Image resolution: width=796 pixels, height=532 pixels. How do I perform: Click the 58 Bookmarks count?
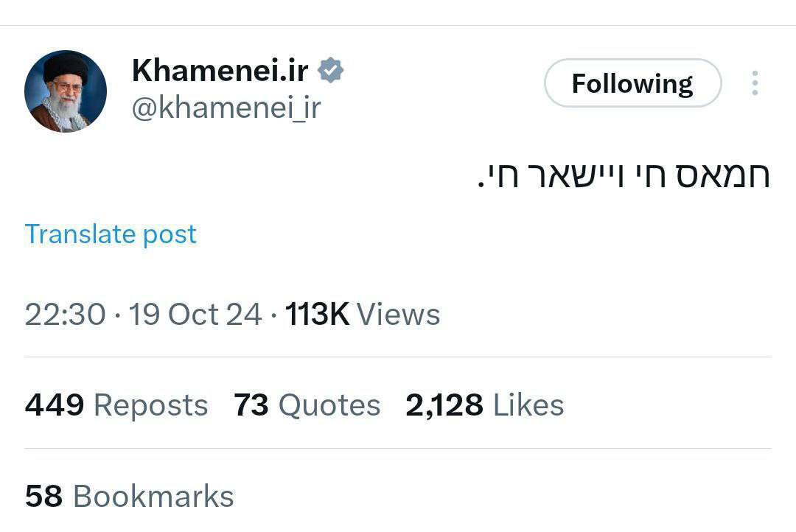coord(43,497)
